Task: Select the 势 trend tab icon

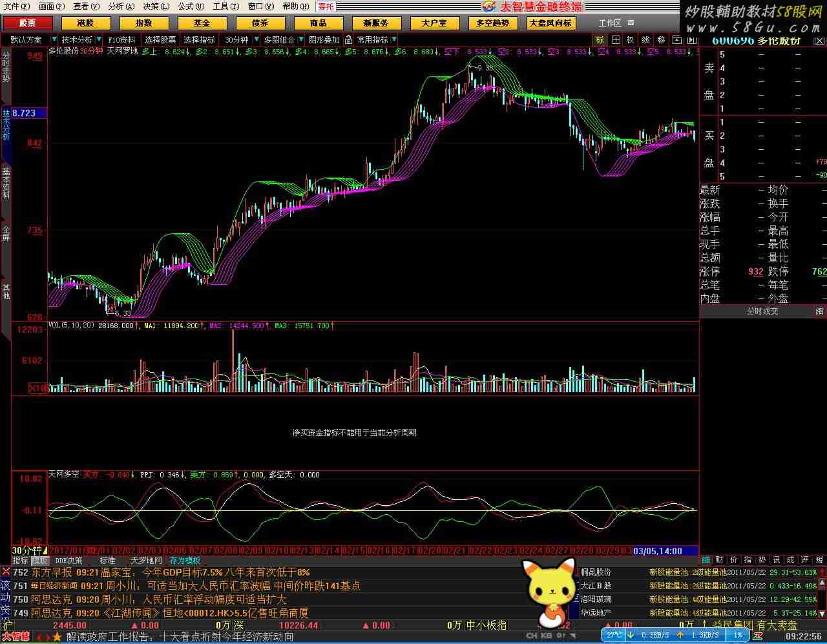Action: click(x=762, y=560)
